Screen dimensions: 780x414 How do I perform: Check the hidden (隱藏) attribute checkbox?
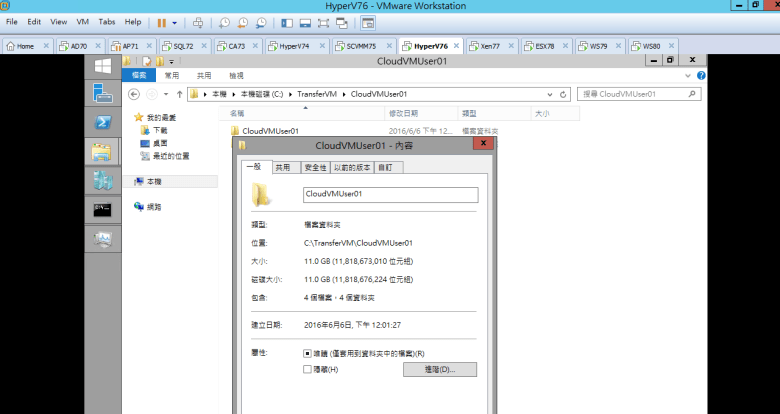(307, 369)
